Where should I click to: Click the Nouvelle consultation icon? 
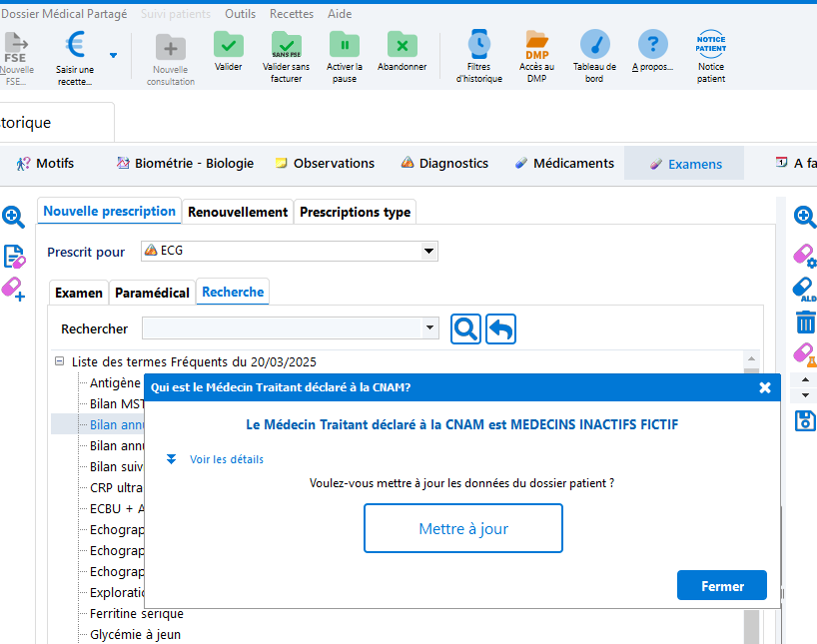(x=171, y=47)
